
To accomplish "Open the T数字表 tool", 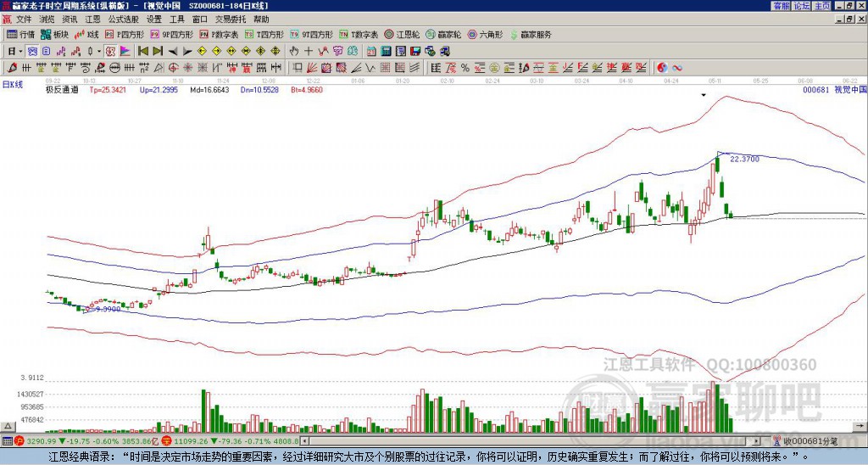I will pos(359,35).
